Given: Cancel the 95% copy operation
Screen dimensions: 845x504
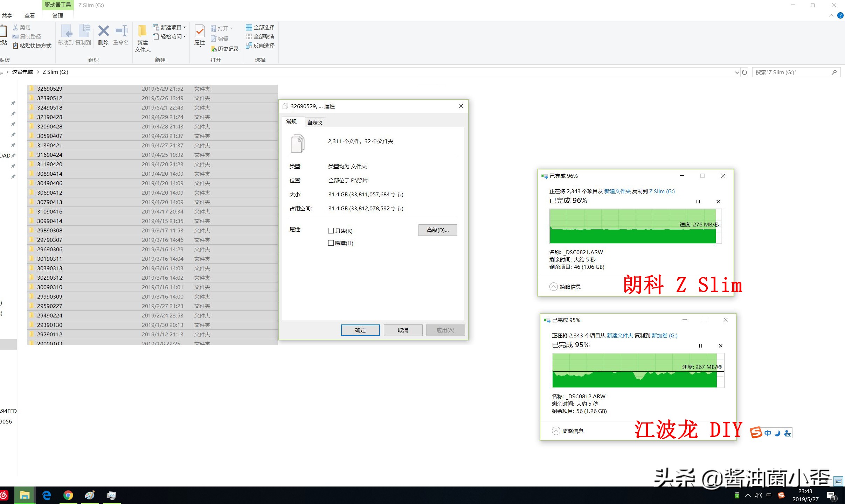Looking at the screenshot, I should click(x=721, y=346).
